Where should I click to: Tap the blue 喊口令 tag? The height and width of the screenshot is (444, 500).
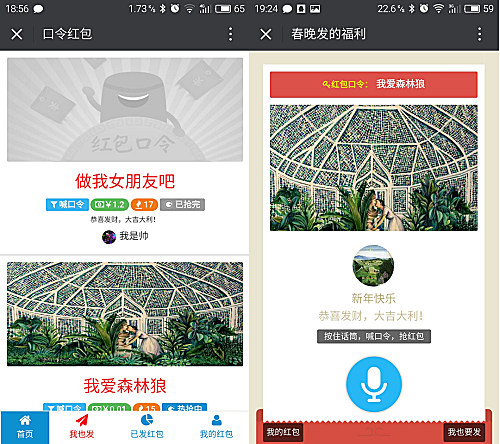[x=67, y=204]
